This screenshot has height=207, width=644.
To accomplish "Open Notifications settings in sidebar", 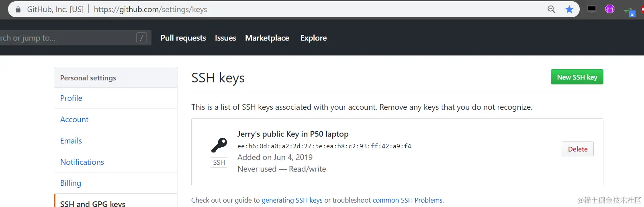I will (82, 162).
